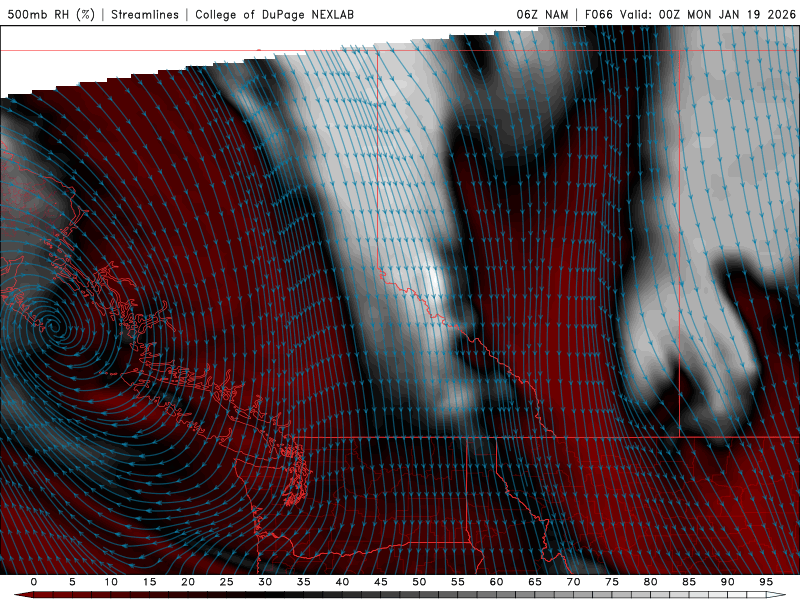Click the '25' colorbar label
800x600 pixels.
[x=227, y=582]
